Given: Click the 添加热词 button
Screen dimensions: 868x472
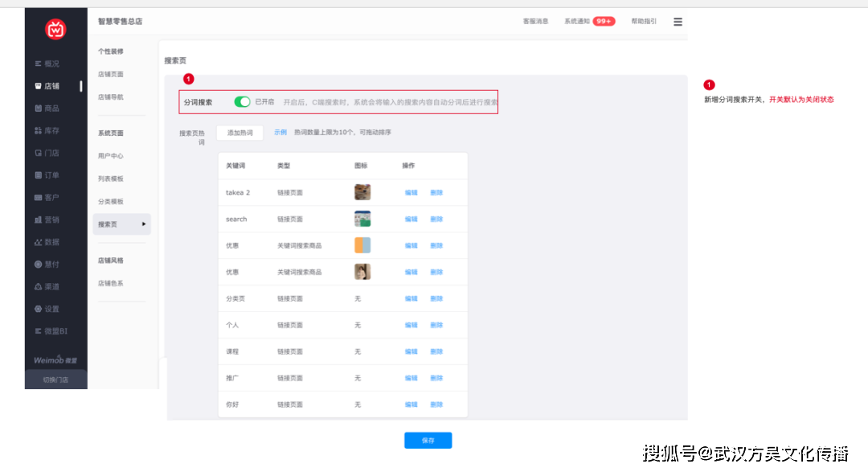Looking at the screenshot, I should 240,133.
